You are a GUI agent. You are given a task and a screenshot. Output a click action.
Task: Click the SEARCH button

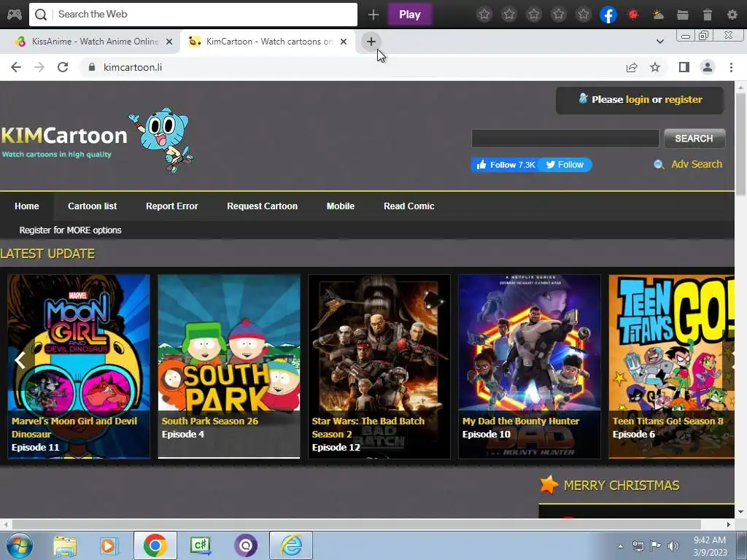(694, 139)
